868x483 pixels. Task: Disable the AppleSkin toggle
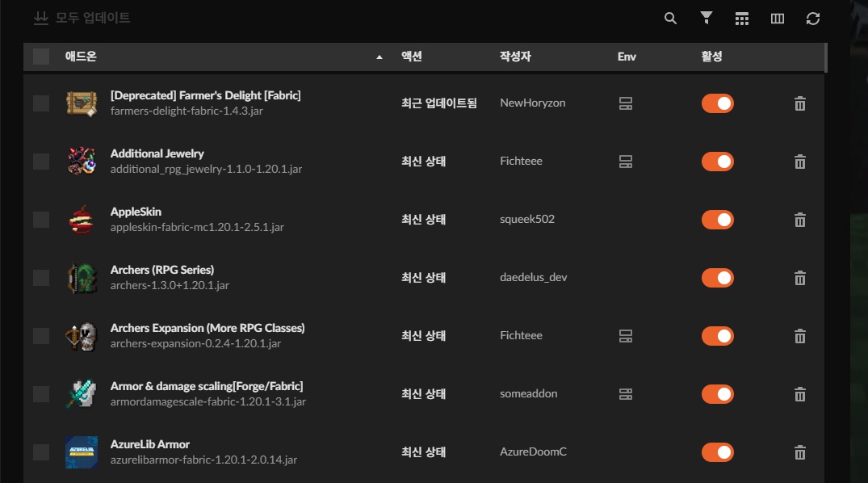click(718, 220)
